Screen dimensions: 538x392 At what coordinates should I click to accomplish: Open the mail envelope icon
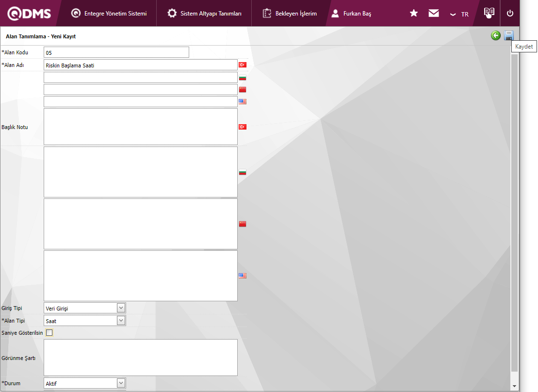pos(434,13)
